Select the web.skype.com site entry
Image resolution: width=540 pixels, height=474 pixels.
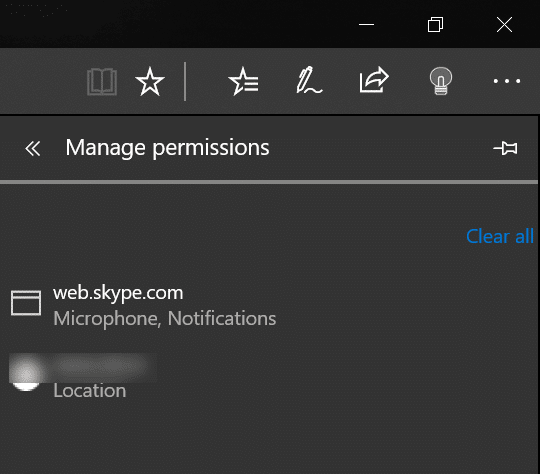coord(269,306)
